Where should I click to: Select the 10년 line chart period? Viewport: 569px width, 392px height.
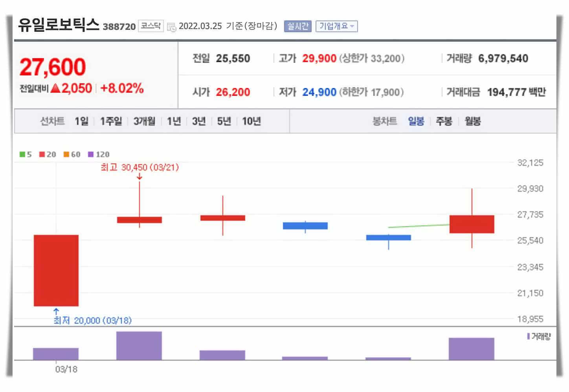[x=251, y=121]
